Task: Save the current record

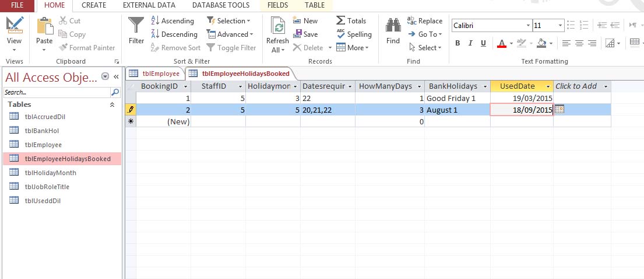Action: click(305, 34)
